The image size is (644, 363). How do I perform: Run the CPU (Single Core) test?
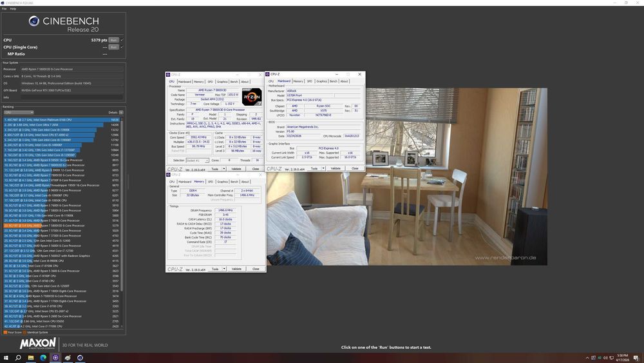coord(114,47)
